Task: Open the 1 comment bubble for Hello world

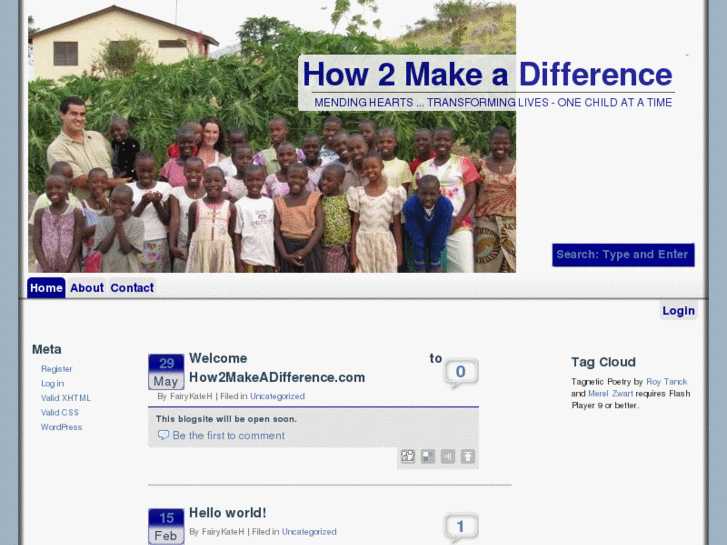Action: tap(460, 527)
